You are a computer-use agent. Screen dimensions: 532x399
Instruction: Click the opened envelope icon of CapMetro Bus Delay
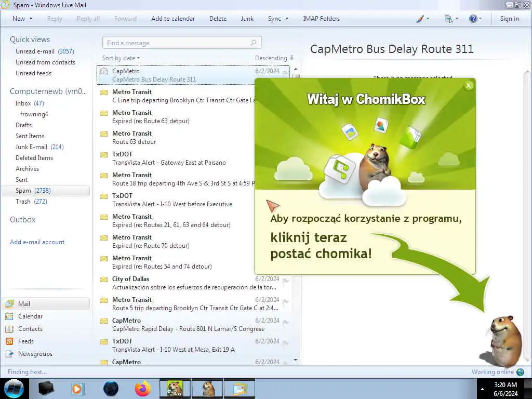click(104, 71)
